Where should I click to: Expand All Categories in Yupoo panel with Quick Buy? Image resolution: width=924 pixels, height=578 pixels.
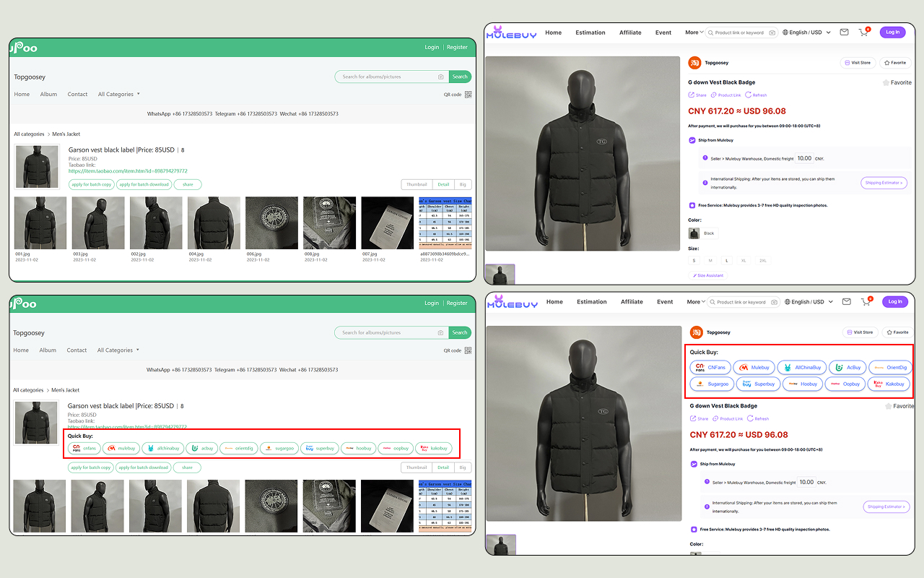click(118, 350)
